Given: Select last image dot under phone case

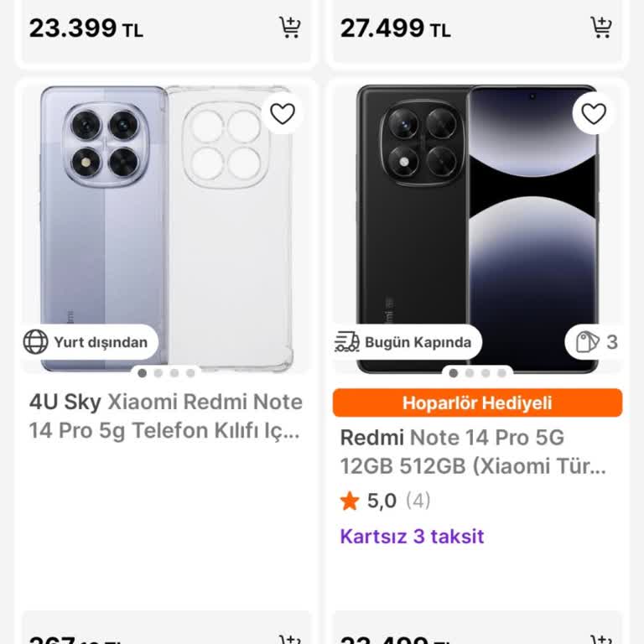Looking at the screenshot, I should point(190,373).
